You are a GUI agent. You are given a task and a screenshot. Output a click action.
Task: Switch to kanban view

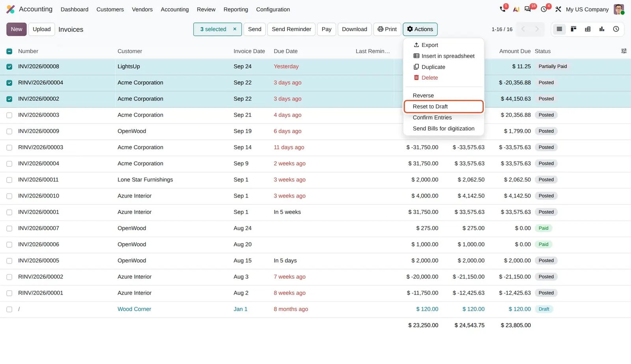click(x=573, y=29)
